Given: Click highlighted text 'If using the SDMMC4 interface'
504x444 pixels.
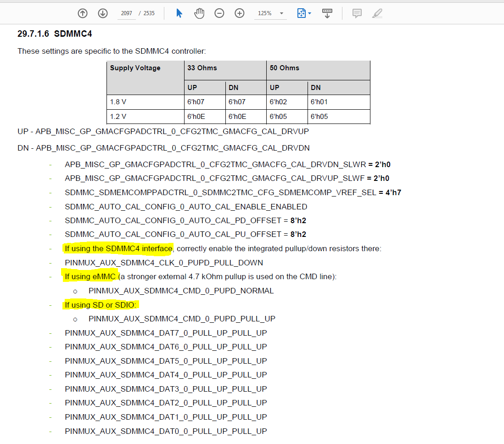Looking at the screenshot, I should click(x=118, y=248).
